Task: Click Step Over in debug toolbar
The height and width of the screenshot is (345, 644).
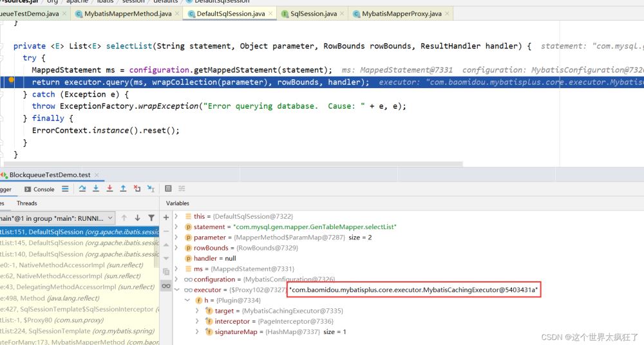Action: click(x=82, y=189)
